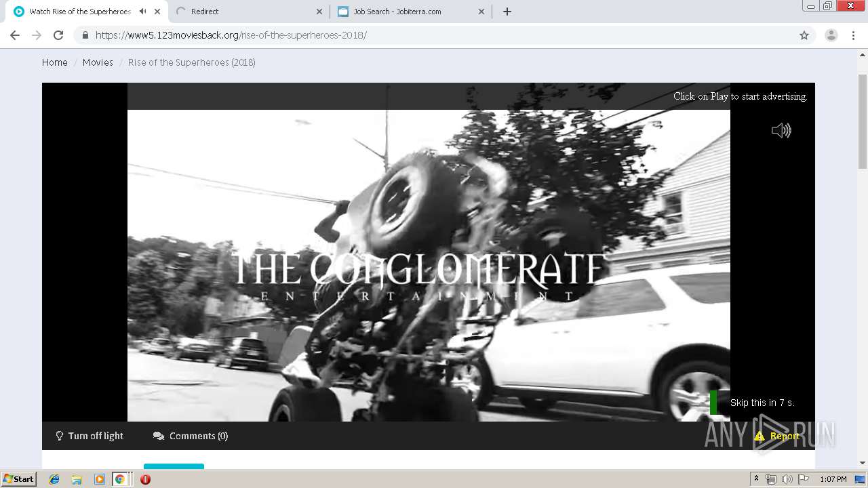This screenshot has height=488, width=868.
Task: Reload the current page
Action: point(58,35)
